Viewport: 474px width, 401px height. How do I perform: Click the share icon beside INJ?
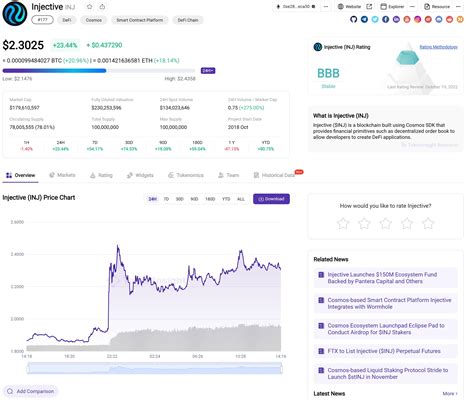102,7
